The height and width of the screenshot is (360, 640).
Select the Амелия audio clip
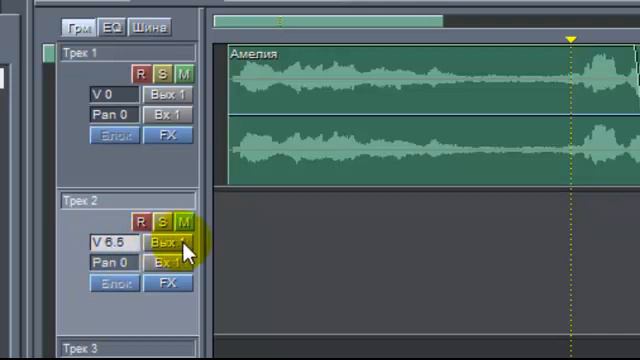[433, 115]
